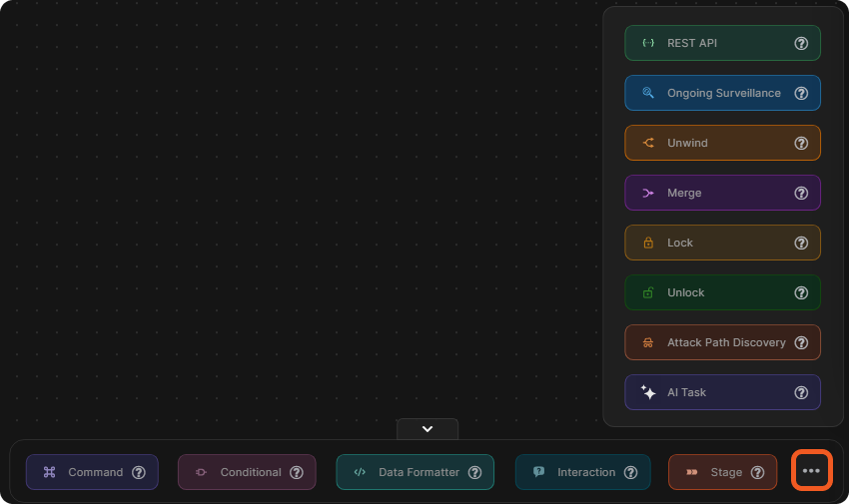Open help for Data Formatter
This screenshot has height=504, width=849.
(x=474, y=472)
